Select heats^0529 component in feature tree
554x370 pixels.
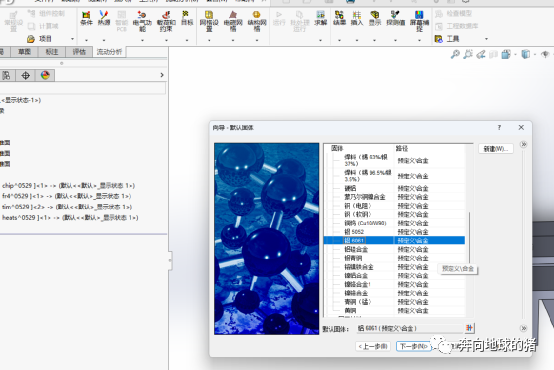(70, 218)
